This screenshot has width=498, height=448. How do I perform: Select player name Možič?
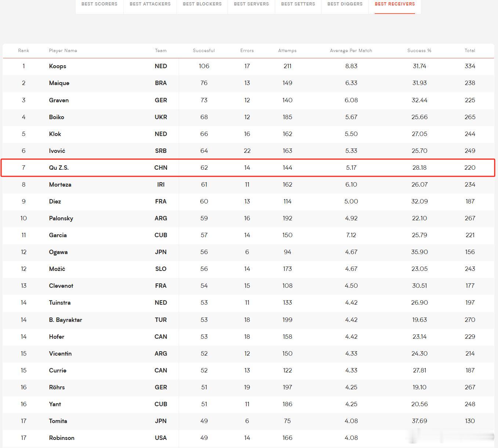coord(57,269)
